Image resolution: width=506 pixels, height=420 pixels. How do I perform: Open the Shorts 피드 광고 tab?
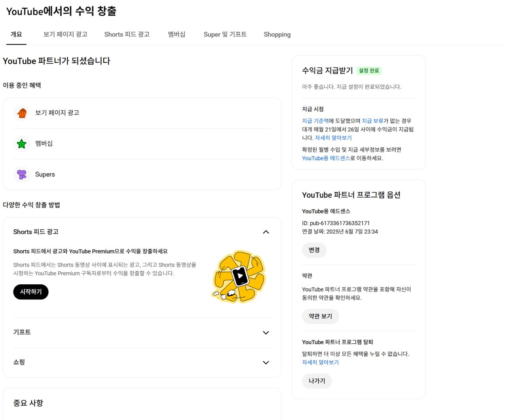point(127,34)
